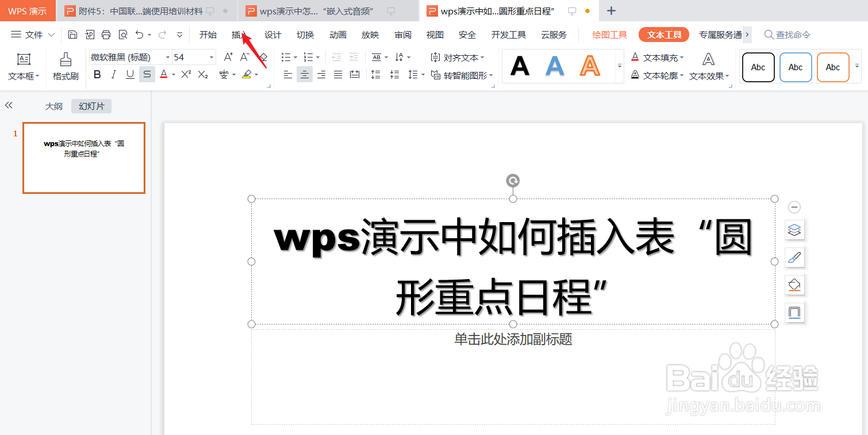Click the layers icon beside the slide

(x=794, y=230)
